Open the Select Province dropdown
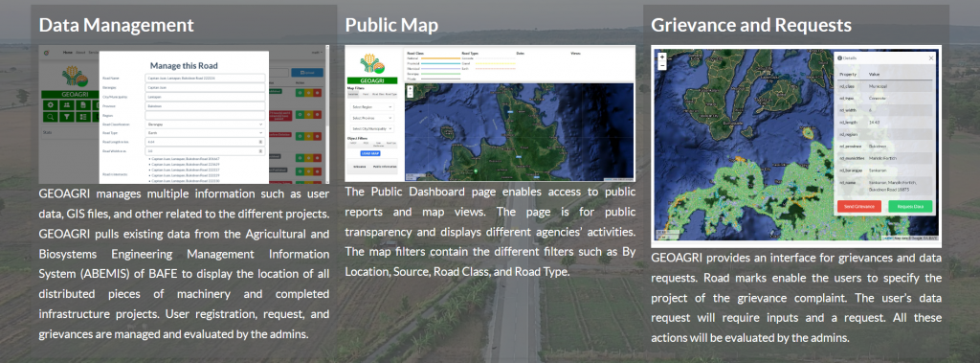 point(372,118)
